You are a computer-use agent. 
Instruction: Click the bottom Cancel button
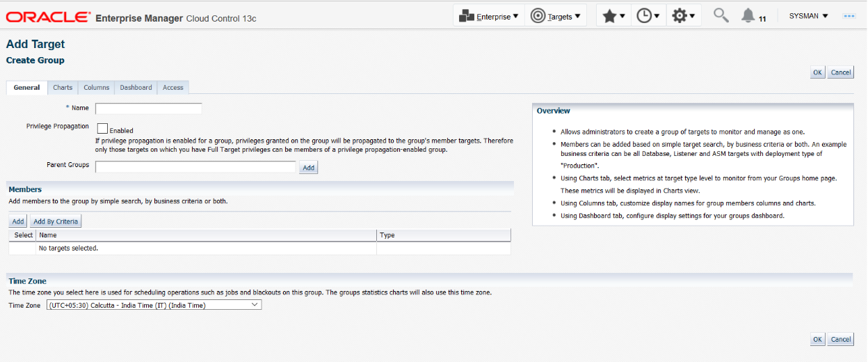click(841, 340)
